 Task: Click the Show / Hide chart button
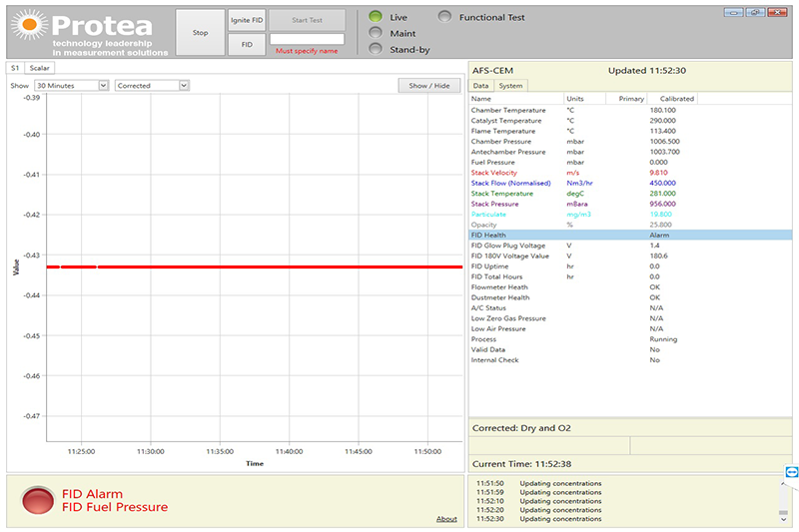tap(429, 86)
